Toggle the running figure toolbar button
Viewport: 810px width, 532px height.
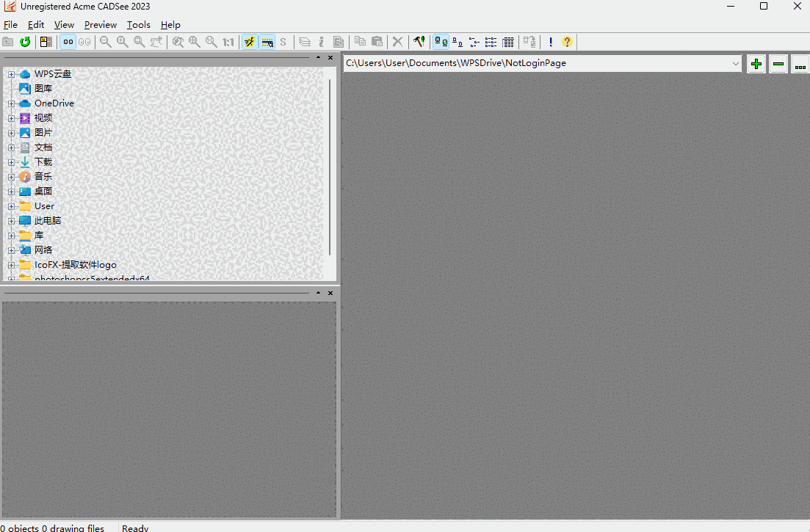click(x=250, y=42)
